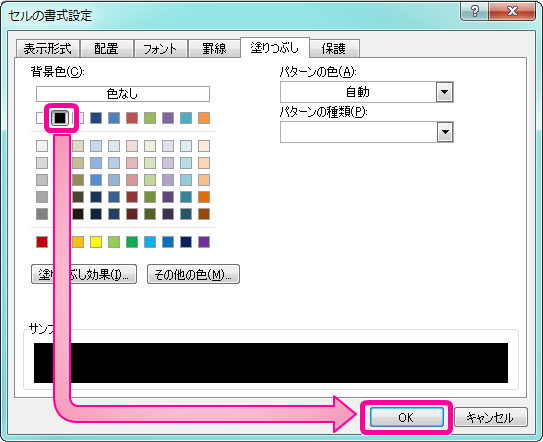This screenshot has width=543, height=442.
Task: Click the パターンの色(A): label
Action: [318, 72]
